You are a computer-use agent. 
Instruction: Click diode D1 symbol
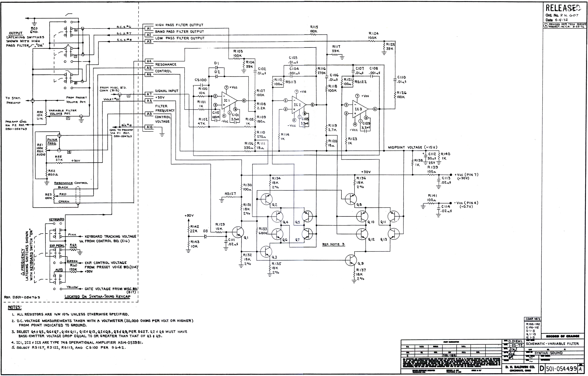pos(216,68)
